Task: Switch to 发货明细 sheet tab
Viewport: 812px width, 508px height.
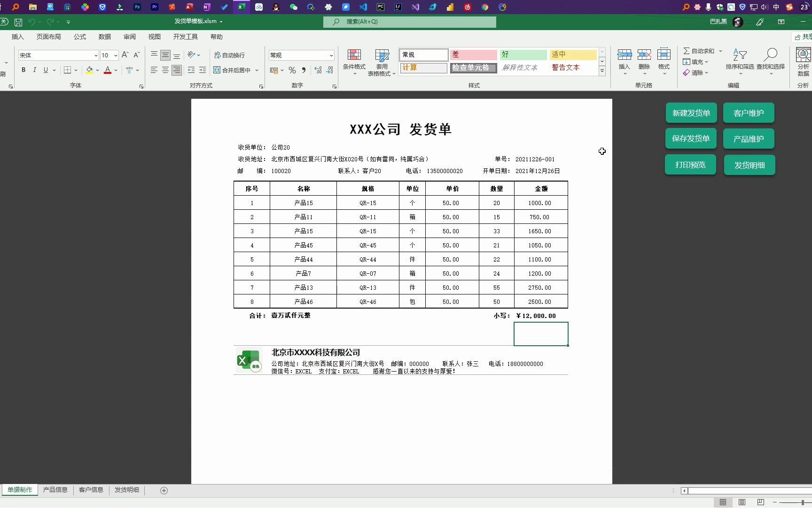Action: [x=127, y=490]
